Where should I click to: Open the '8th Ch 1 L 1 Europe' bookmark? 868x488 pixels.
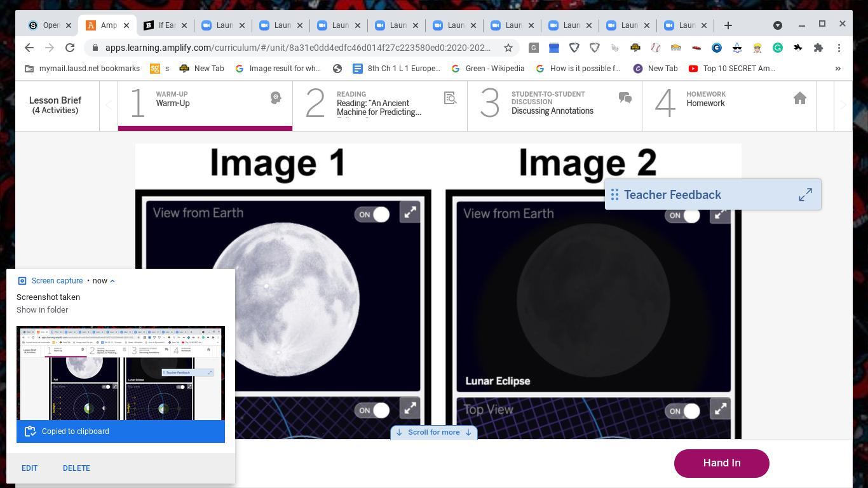[x=396, y=69]
